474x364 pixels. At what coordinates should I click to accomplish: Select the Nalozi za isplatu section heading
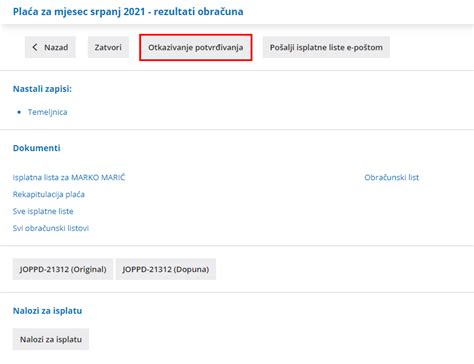tap(47, 311)
